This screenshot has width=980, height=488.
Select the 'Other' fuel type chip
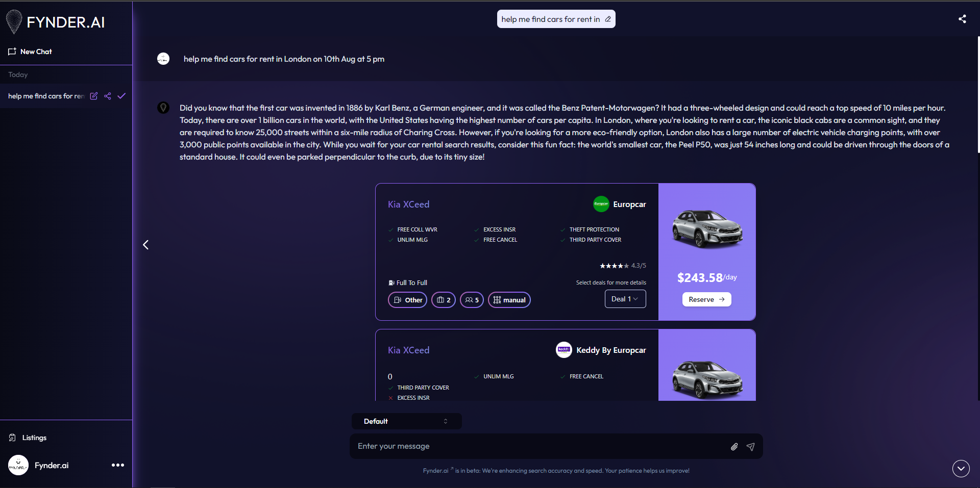408,300
